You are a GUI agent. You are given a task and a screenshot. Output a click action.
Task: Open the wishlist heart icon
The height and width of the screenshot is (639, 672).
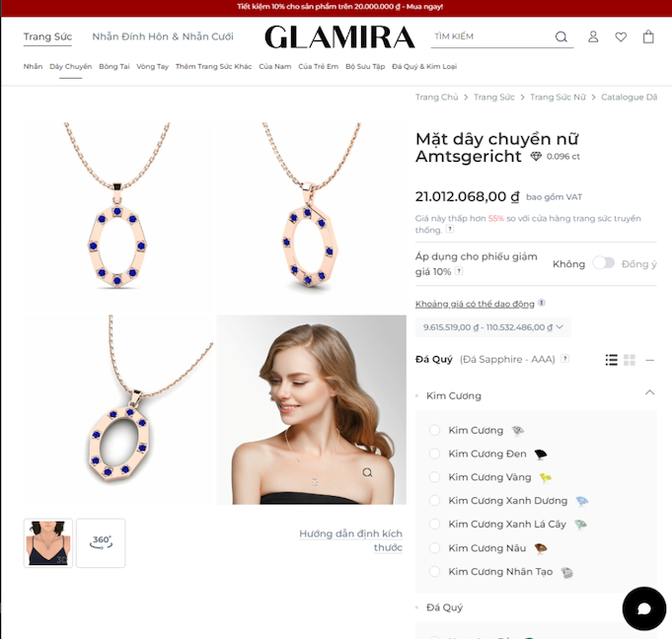(621, 37)
